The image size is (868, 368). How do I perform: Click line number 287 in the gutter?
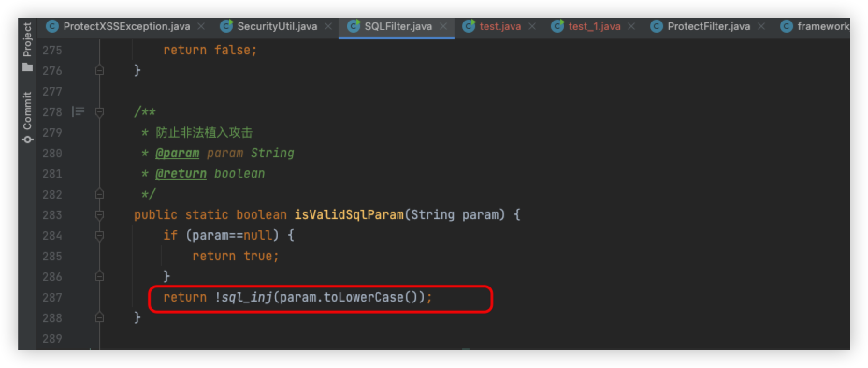click(x=52, y=297)
